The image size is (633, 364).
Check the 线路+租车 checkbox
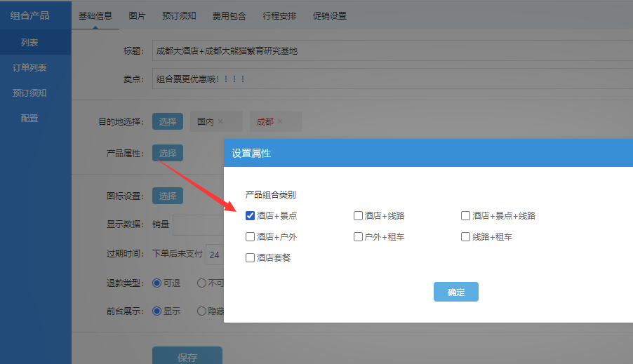coord(466,237)
